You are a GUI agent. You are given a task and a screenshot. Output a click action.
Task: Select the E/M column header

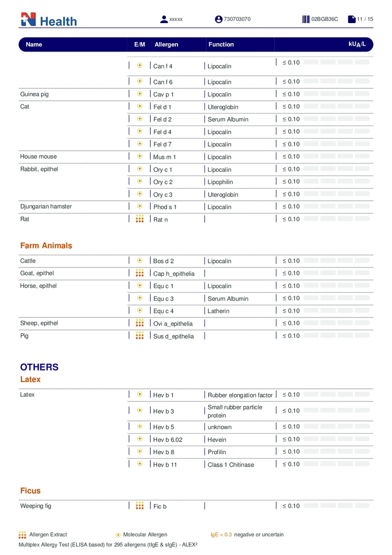pyautogui.click(x=140, y=45)
